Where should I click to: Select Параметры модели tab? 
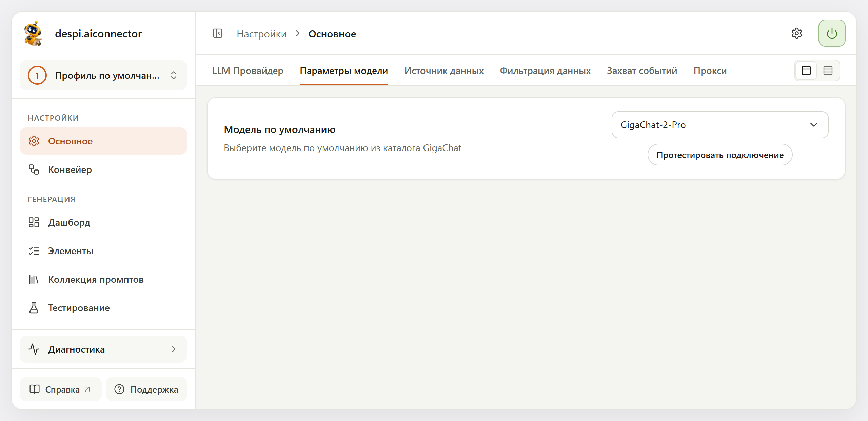344,71
